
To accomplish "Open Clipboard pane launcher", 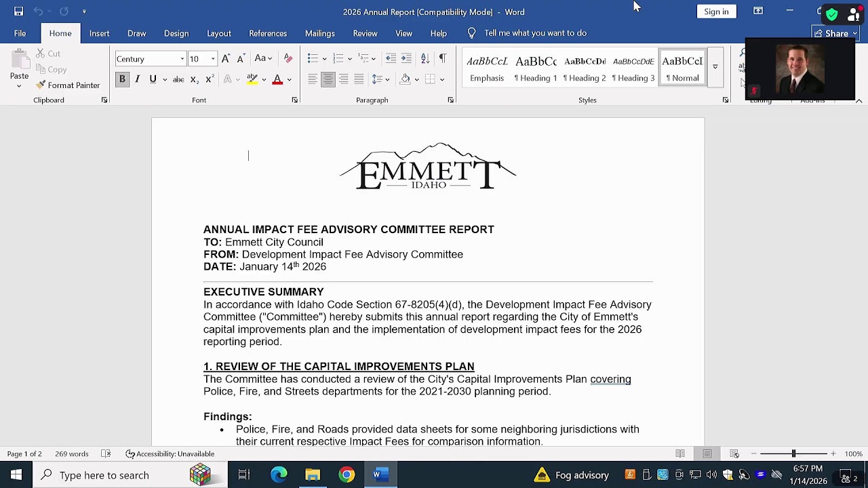I will click(x=104, y=100).
